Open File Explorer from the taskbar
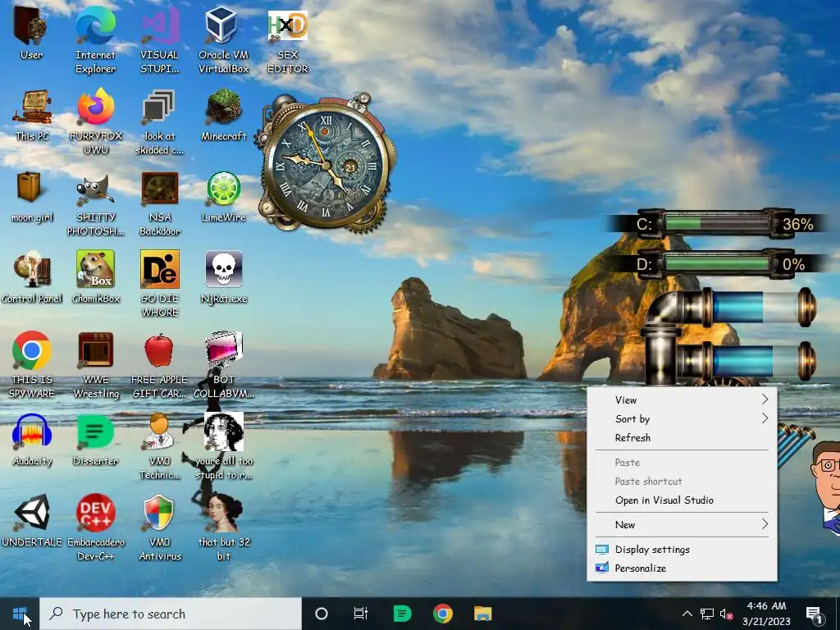 click(x=482, y=614)
